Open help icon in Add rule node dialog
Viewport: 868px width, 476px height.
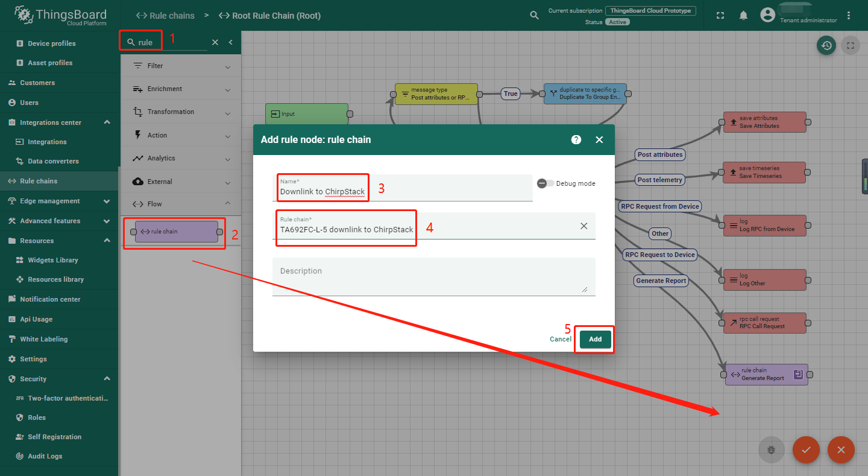click(576, 139)
